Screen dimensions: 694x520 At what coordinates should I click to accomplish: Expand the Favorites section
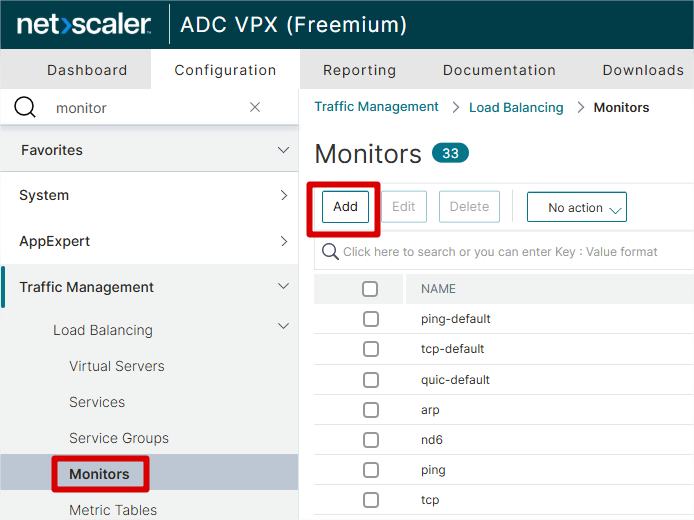283,150
